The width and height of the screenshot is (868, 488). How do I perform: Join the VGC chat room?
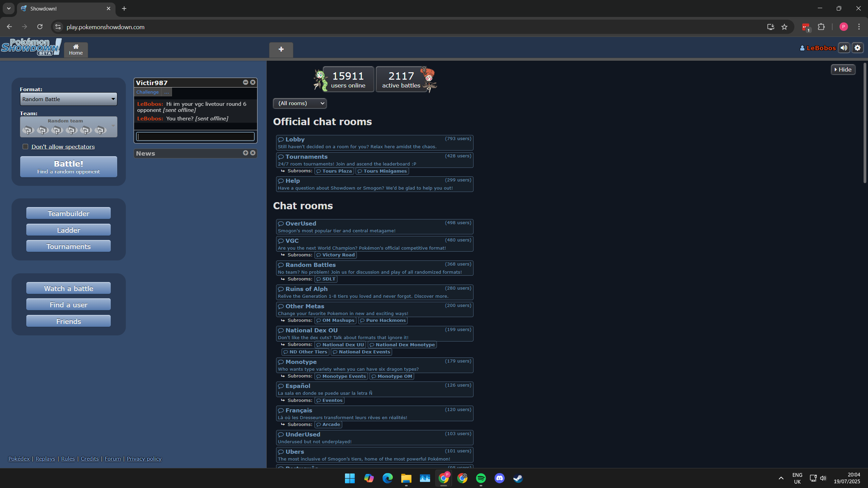375,244
